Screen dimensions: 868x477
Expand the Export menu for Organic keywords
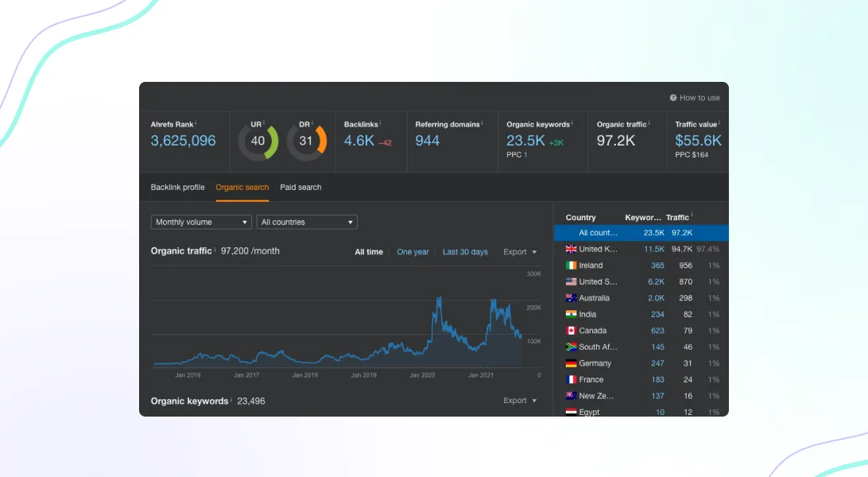[520, 401]
